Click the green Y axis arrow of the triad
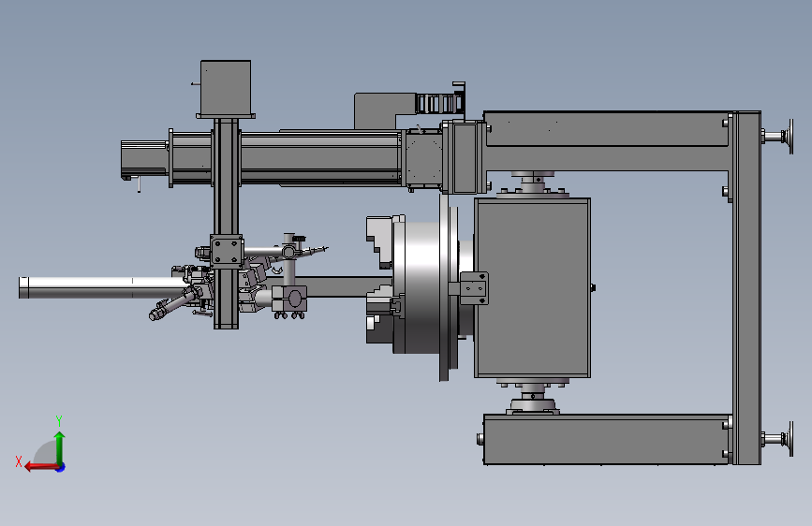The height and width of the screenshot is (526, 812). pyautogui.click(x=60, y=447)
